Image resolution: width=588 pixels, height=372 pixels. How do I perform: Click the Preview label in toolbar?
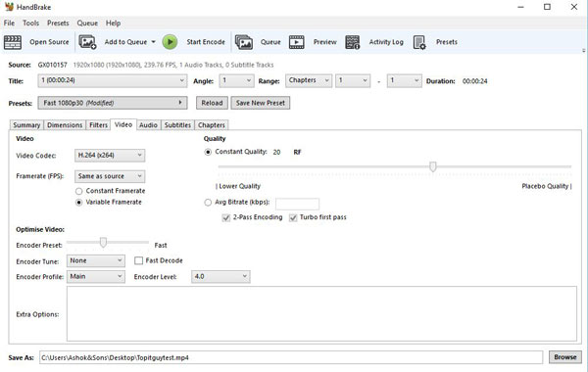point(325,42)
